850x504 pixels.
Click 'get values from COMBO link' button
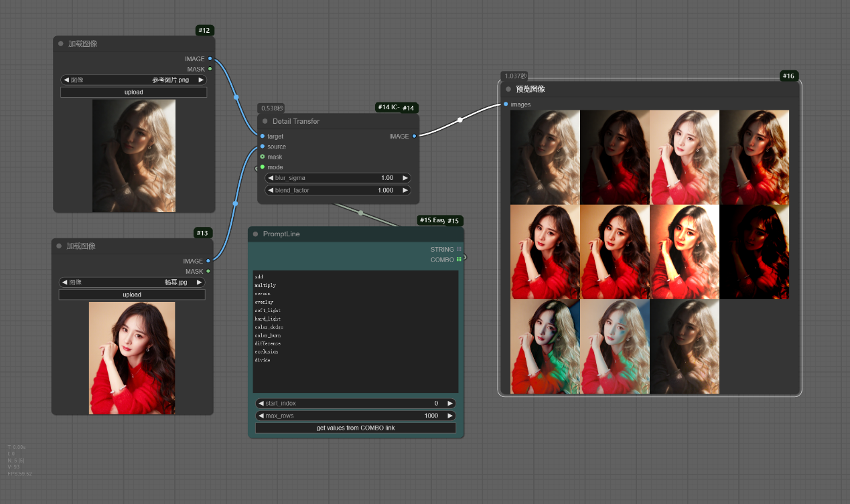click(x=356, y=428)
